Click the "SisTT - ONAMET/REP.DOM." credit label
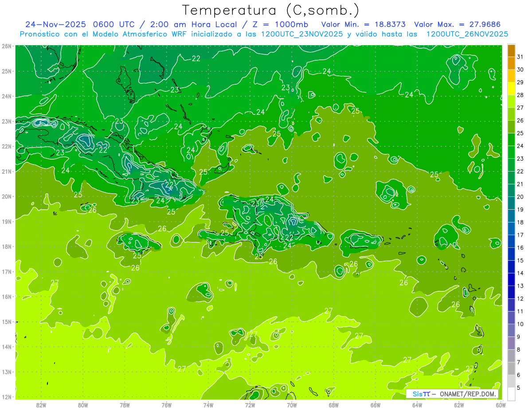The image size is (532, 411). pos(452,394)
